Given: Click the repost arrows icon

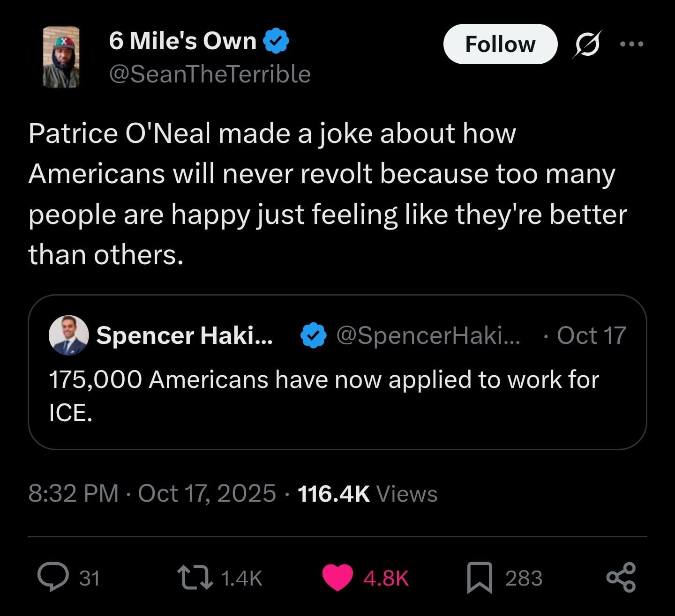Looking at the screenshot, I should coord(195,577).
